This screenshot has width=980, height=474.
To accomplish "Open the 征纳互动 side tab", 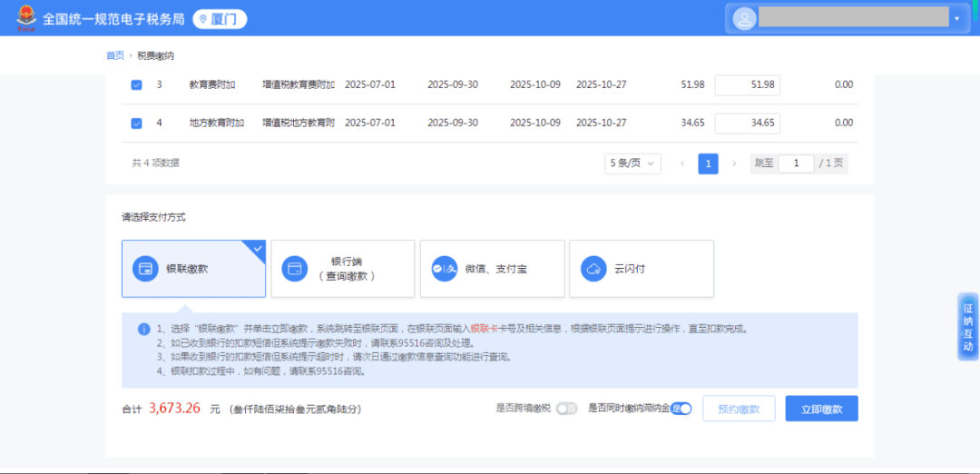I will tap(967, 327).
